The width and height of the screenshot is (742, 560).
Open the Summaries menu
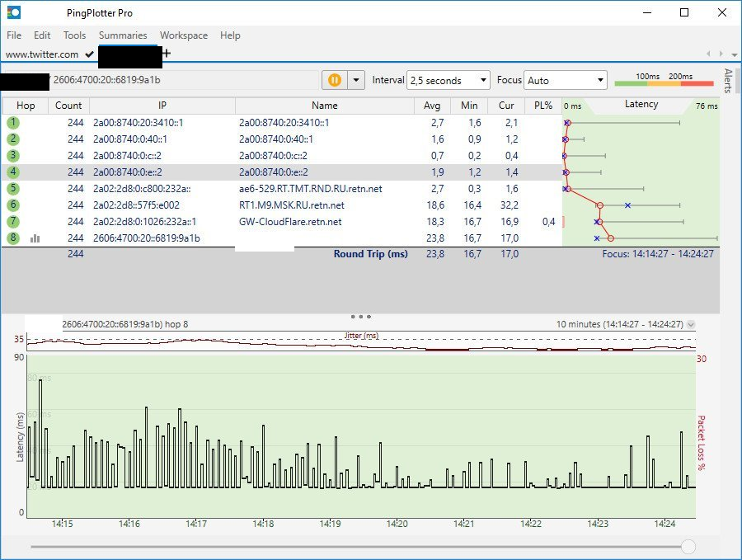(x=123, y=35)
